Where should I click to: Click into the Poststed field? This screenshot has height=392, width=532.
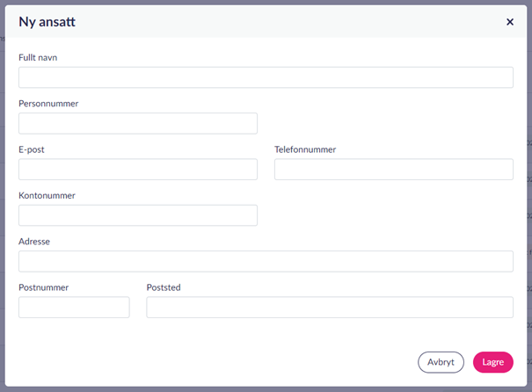tap(330, 307)
